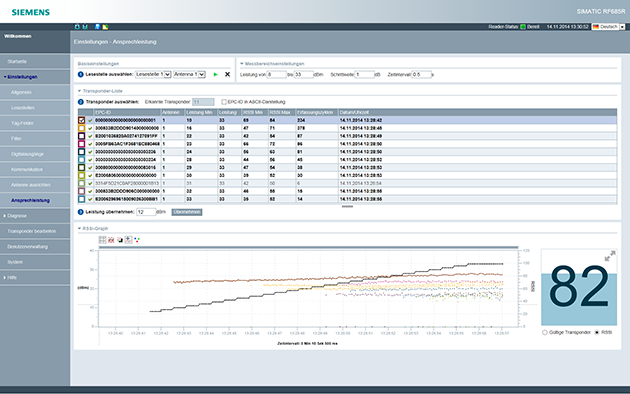The width and height of the screenshot is (630, 394).
Task: Expand the RSSI value display icon
Action: pyautogui.click(x=610, y=255)
